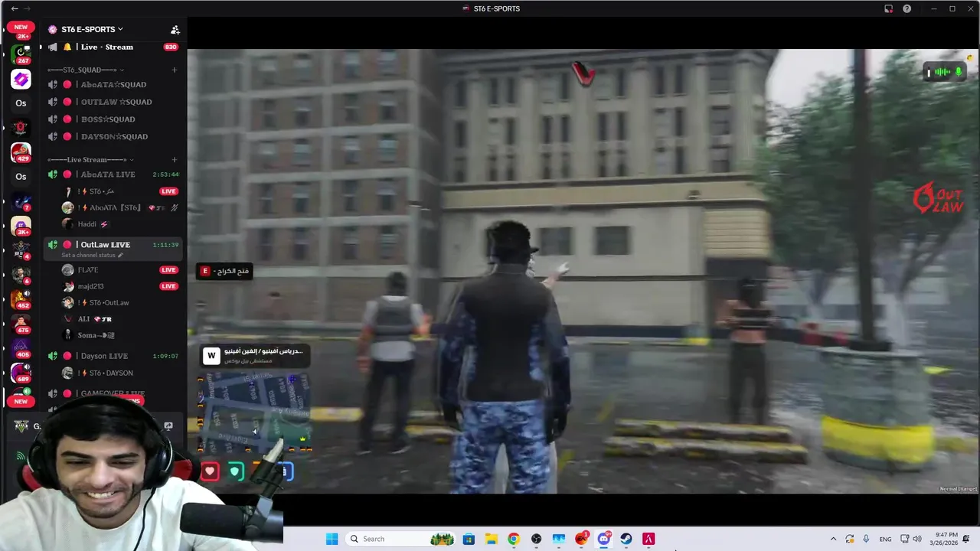Open the first Os server in sidebar
980x551 pixels.
pos(21,103)
